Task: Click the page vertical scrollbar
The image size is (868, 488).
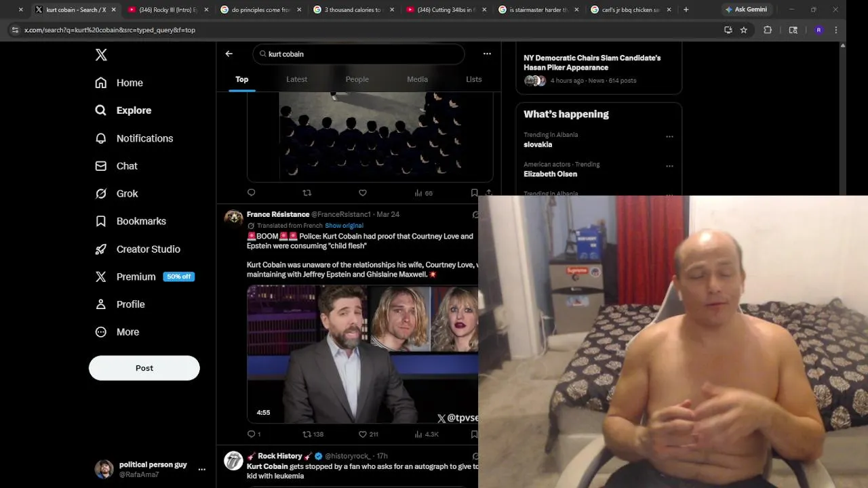Action: (x=843, y=119)
